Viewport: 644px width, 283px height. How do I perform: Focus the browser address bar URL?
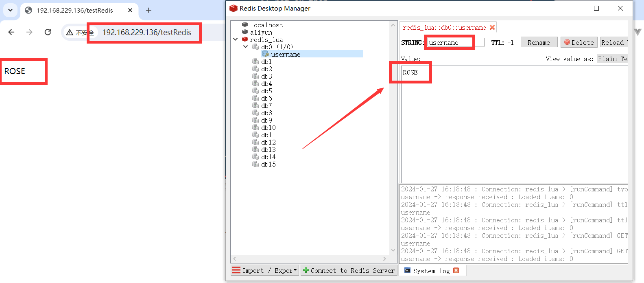point(146,32)
